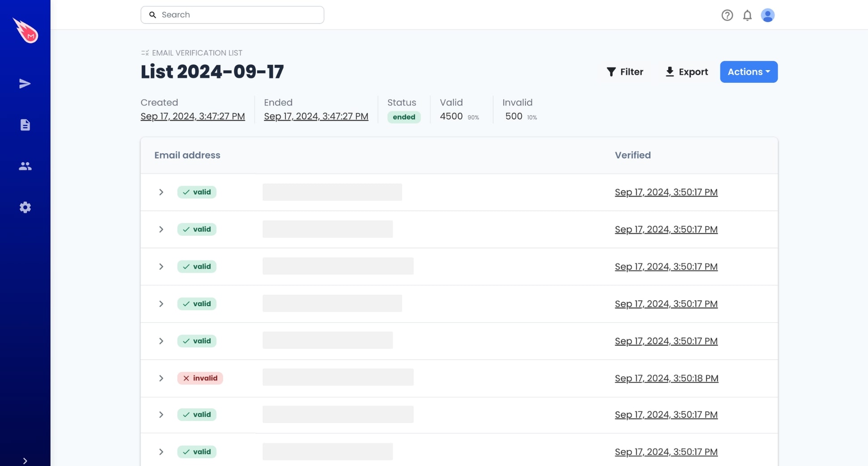Open the user profile avatar
Image resolution: width=868 pixels, height=466 pixels.
click(767, 15)
